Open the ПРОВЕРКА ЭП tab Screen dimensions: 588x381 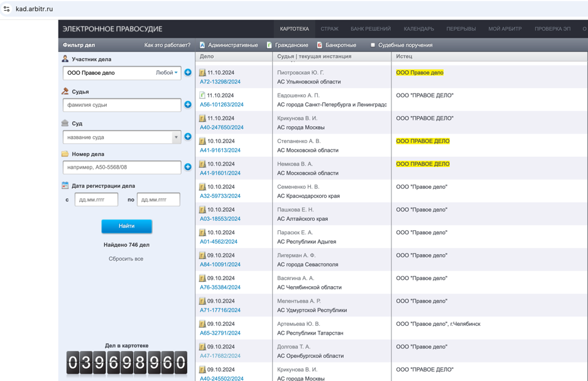click(552, 29)
